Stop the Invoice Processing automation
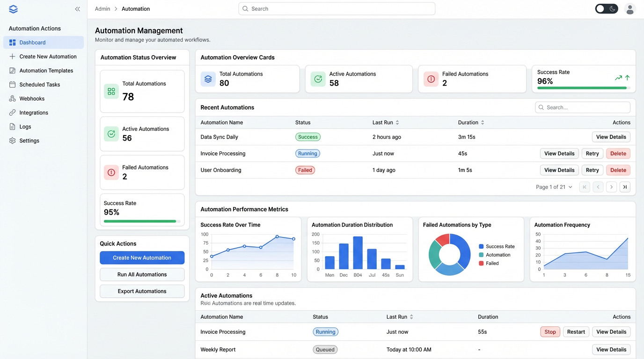The image size is (644, 359). coord(550,332)
